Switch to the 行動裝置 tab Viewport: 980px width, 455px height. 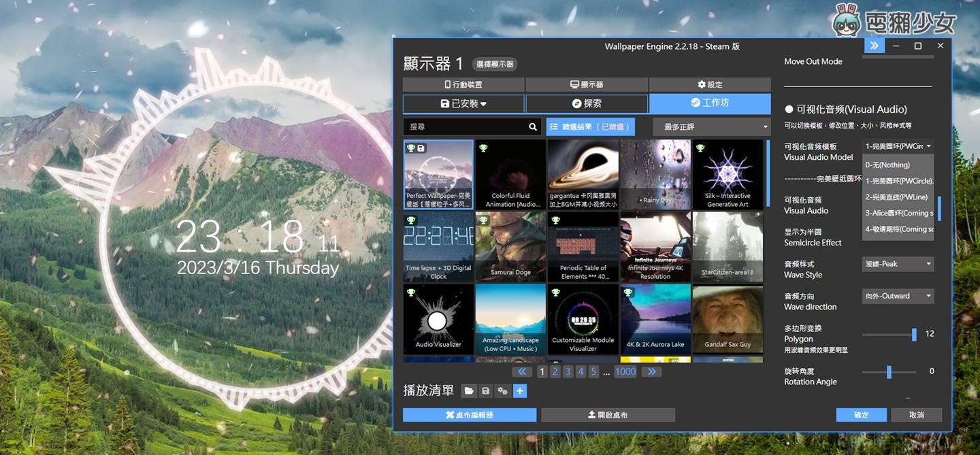point(463,84)
